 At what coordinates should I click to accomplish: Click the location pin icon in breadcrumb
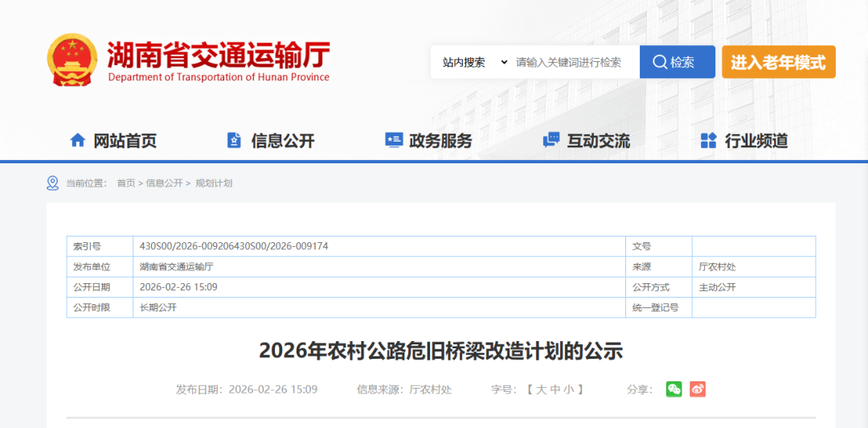click(53, 183)
